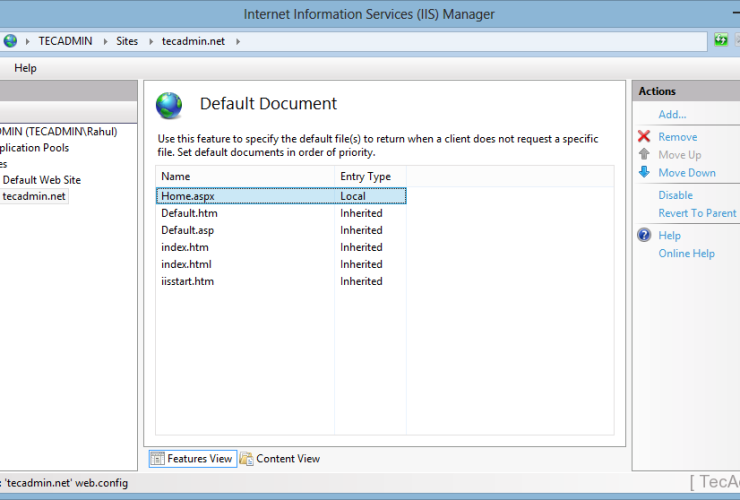740x500 pixels.
Task: Open the Help menu
Action: pyautogui.click(x=25, y=68)
